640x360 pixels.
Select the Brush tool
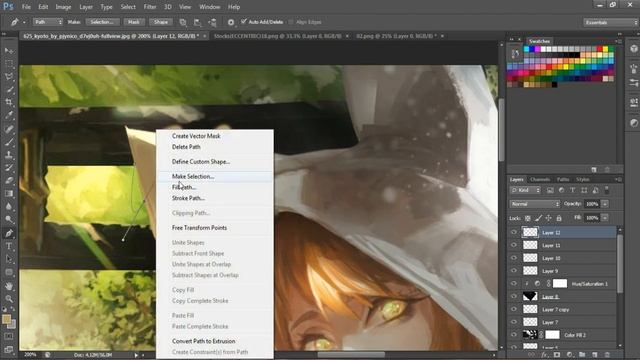9,142
